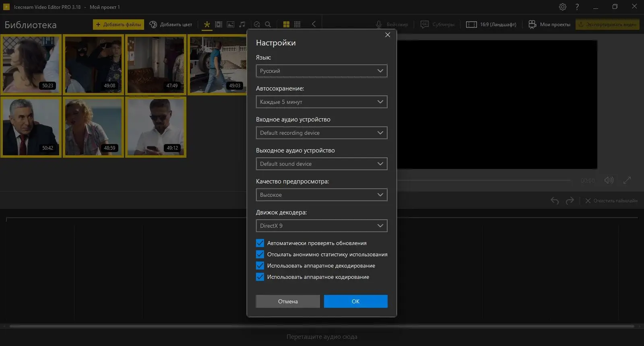Filter library by image files icon
644x346 pixels.
coord(231,25)
